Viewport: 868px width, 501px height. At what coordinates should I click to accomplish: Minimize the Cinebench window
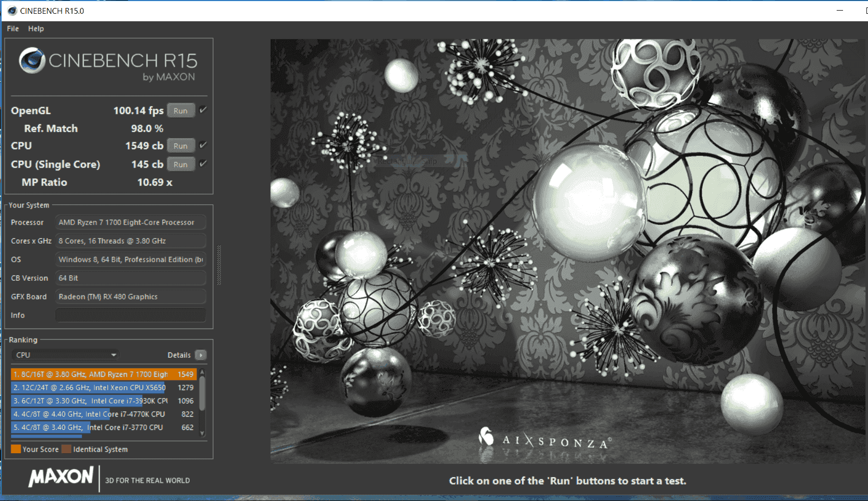(840, 11)
